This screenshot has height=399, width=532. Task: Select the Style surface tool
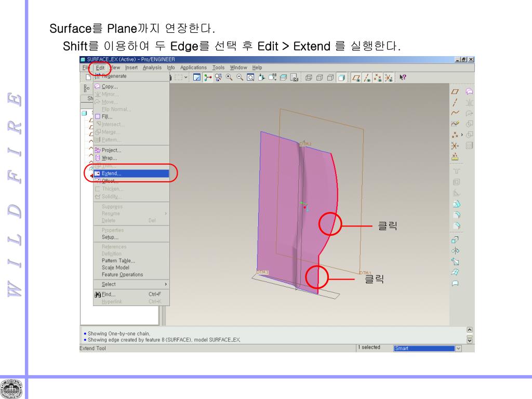pyautogui.click(x=455, y=283)
